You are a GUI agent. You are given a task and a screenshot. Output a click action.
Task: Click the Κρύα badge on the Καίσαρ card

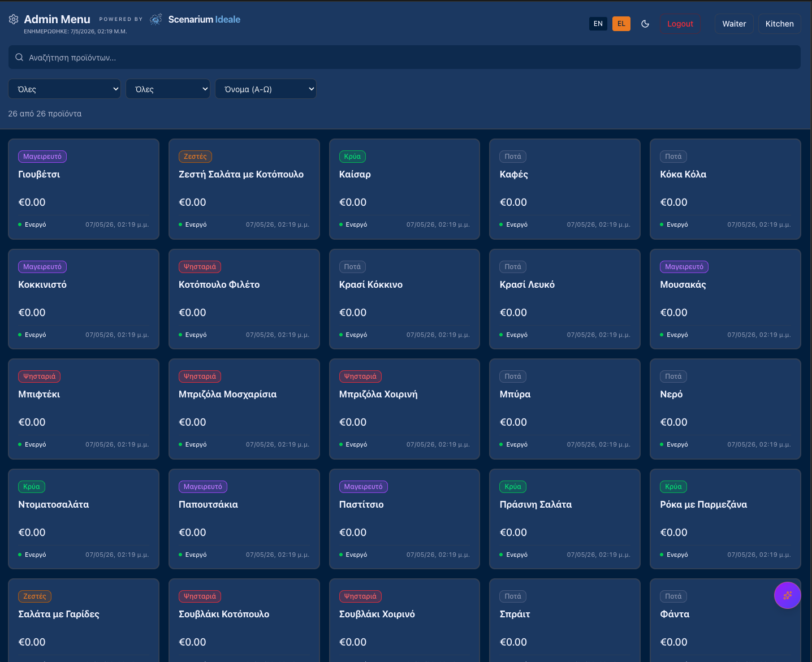(352, 157)
